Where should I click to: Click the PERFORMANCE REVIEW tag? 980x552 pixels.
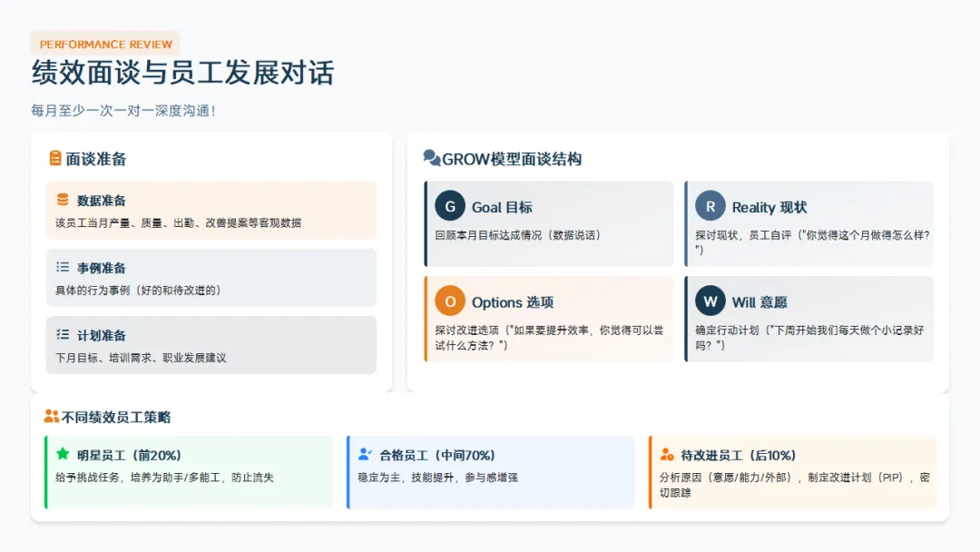[105, 44]
